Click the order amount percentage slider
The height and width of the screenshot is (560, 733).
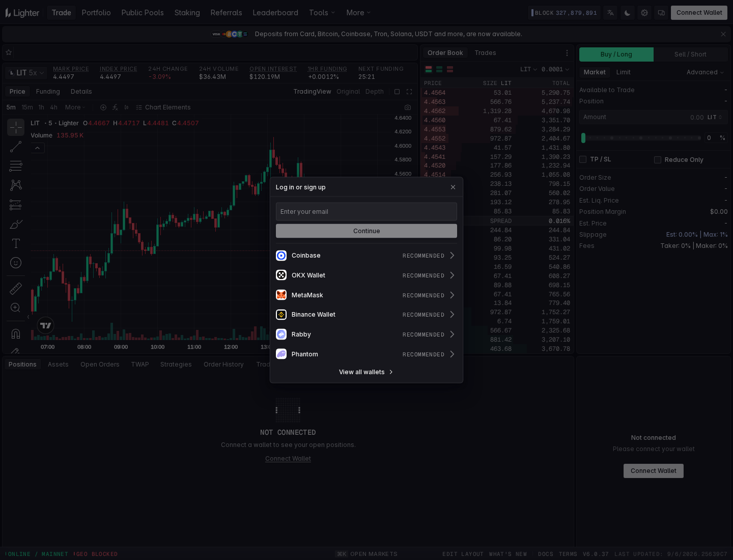click(x=641, y=138)
